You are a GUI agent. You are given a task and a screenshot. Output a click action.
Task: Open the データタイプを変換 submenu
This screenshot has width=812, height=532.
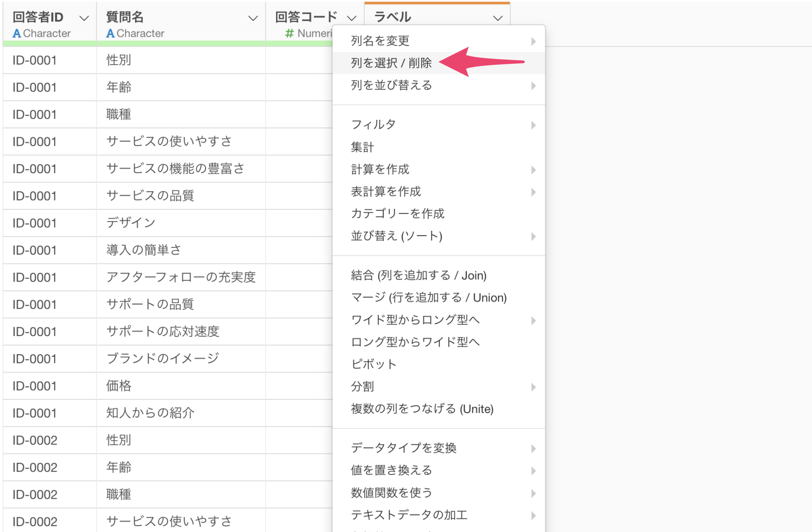(x=404, y=448)
